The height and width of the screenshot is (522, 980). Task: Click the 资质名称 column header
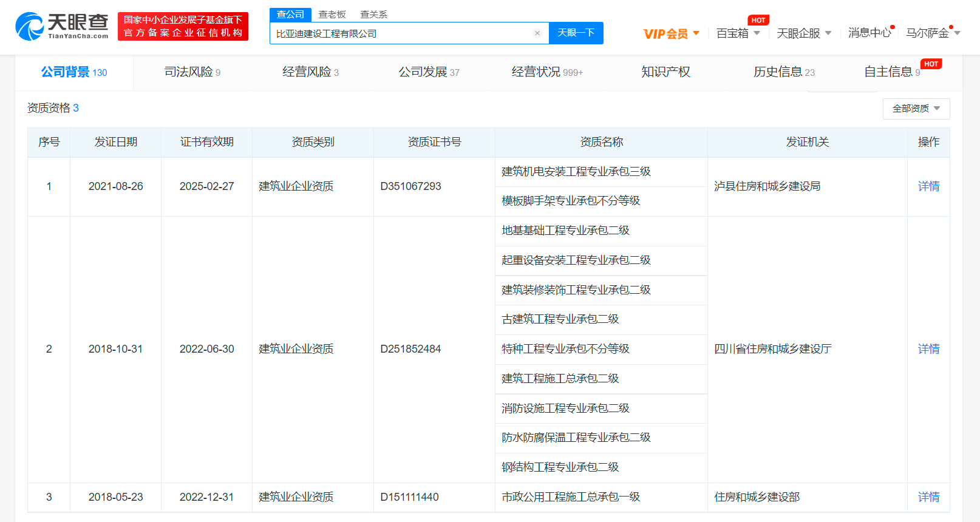point(601,142)
